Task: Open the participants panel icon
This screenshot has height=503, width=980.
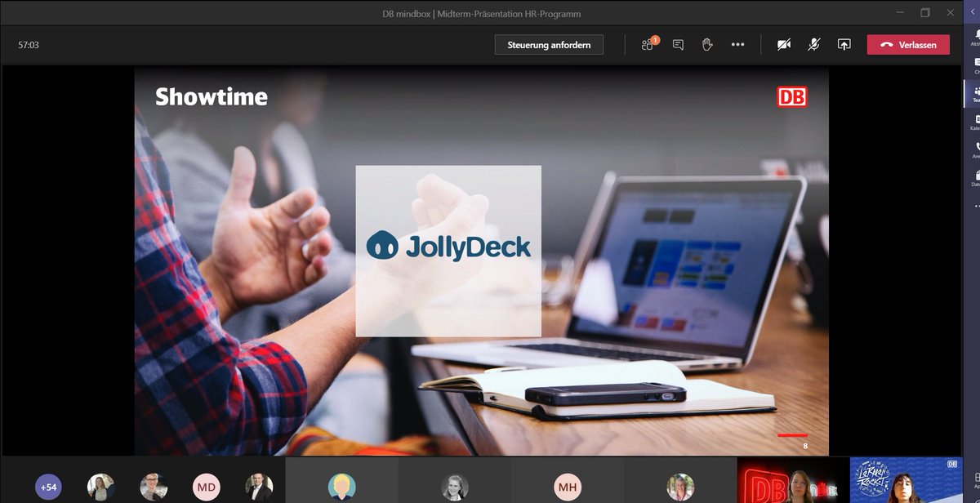Action: pos(648,44)
